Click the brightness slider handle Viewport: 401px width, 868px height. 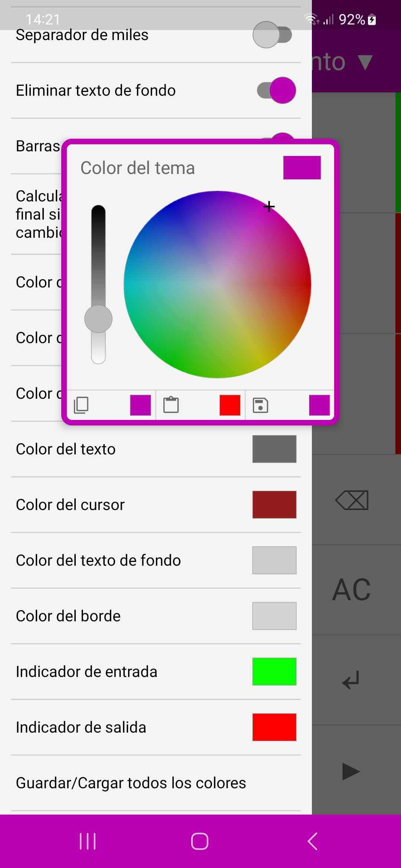coord(98,319)
